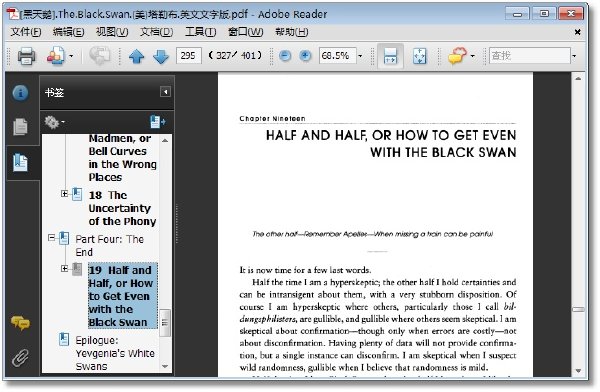Open the zoom level dropdown arrow
Viewport: 600px width, 392px height.
pyautogui.click(x=360, y=56)
